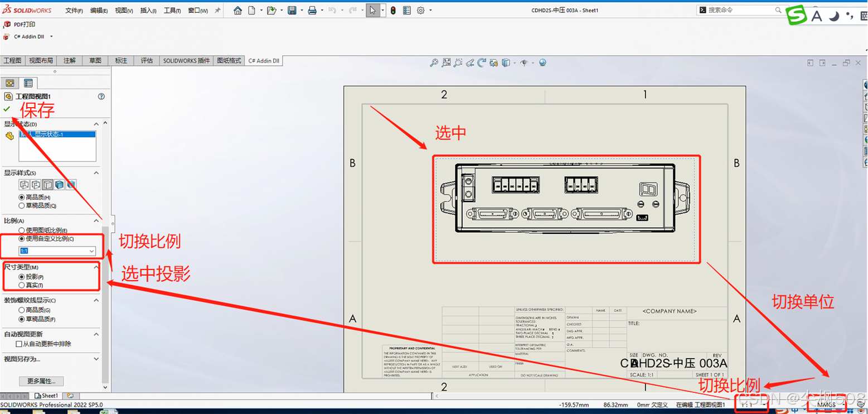Collapse the 显示样式(S) section
The image size is (868, 414).
pos(96,173)
